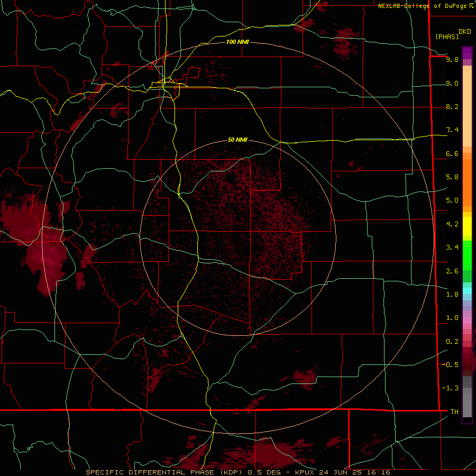Click the 9.0 scale value

(452, 83)
